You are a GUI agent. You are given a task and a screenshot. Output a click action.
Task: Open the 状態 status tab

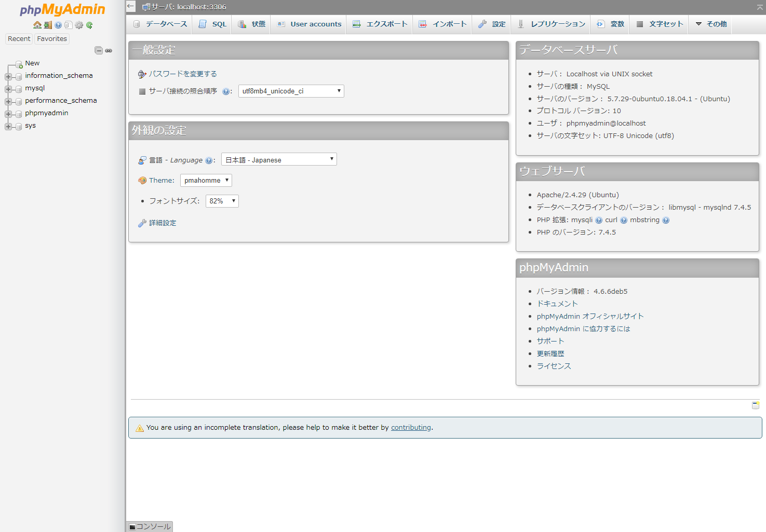click(x=251, y=24)
